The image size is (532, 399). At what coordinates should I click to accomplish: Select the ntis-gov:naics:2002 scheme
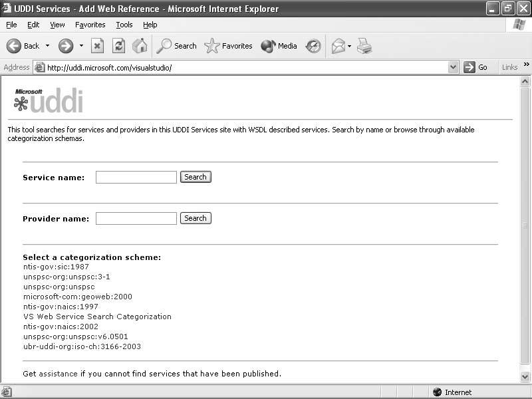[x=61, y=327]
